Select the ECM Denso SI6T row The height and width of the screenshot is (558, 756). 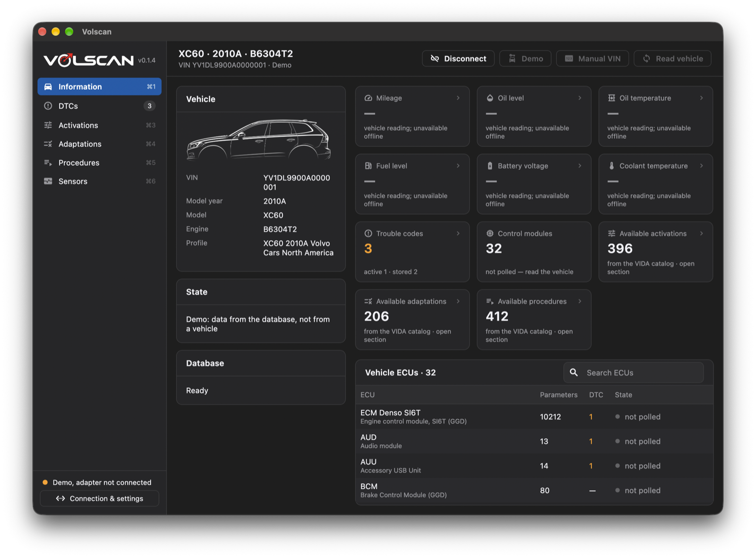click(x=534, y=417)
